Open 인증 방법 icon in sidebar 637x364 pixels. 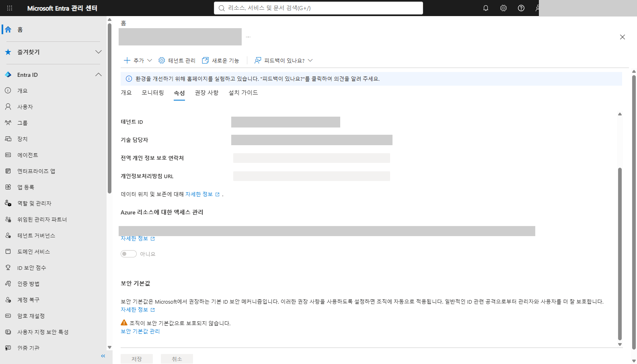coord(8,284)
